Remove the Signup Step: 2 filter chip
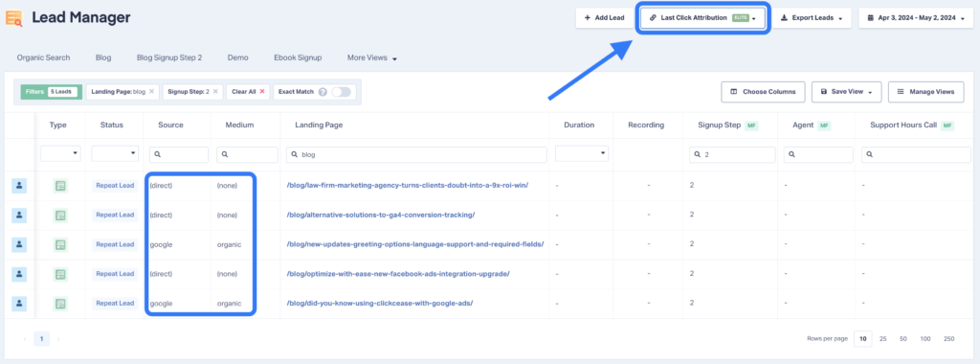The height and width of the screenshot is (364, 980). pos(215,91)
